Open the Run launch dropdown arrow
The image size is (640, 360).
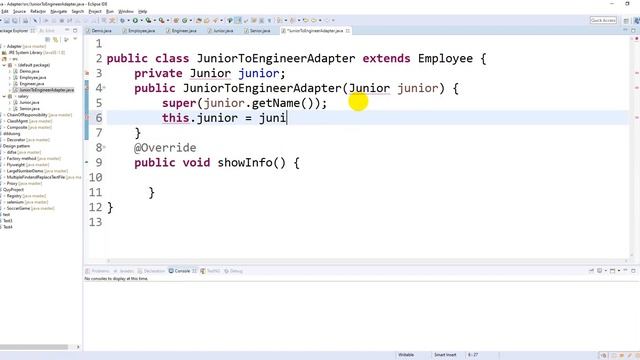tap(142, 20)
